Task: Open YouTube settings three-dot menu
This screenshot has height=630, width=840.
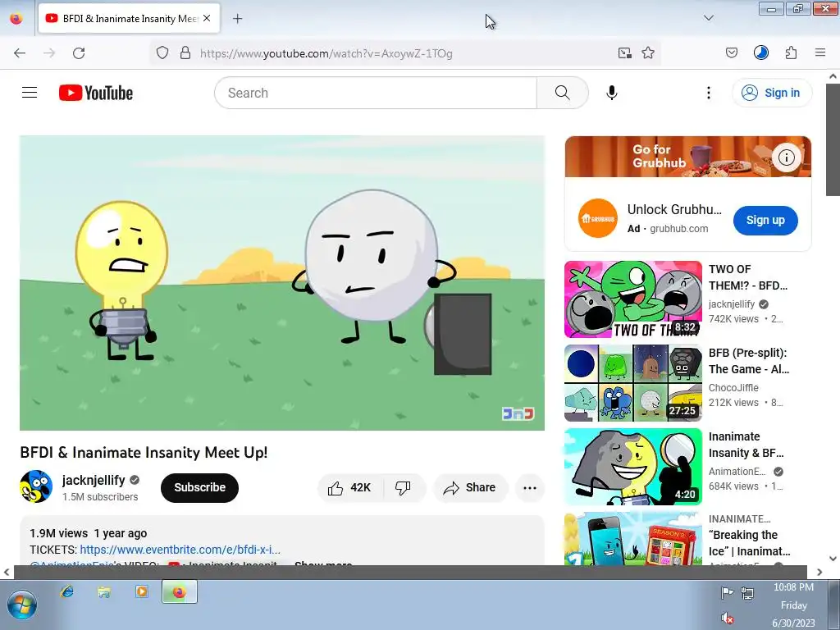Action: 708,93
